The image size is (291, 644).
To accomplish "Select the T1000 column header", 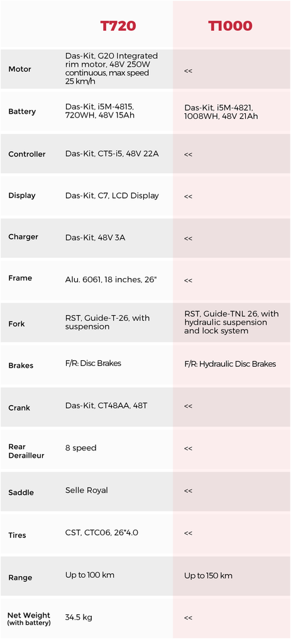I will click(230, 26).
